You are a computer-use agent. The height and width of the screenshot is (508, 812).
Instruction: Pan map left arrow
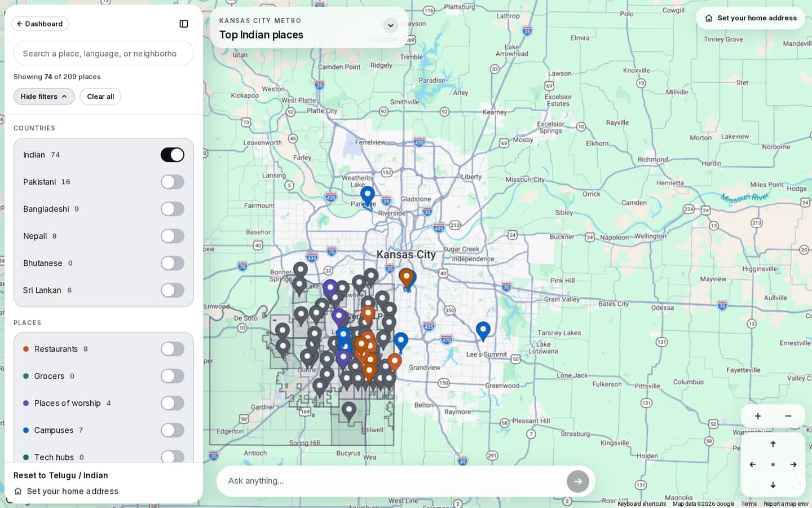tap(753, 465)
